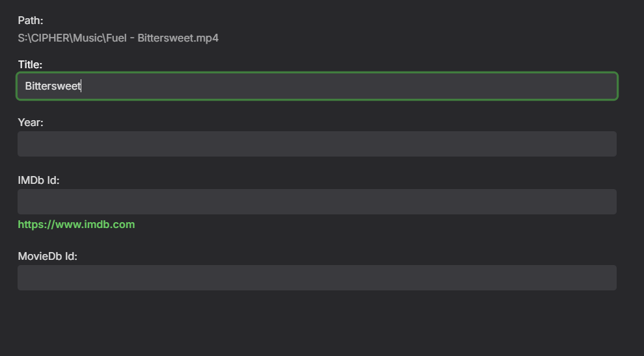
Task: Select the IMDb Id text box
Action: (317, 201)
